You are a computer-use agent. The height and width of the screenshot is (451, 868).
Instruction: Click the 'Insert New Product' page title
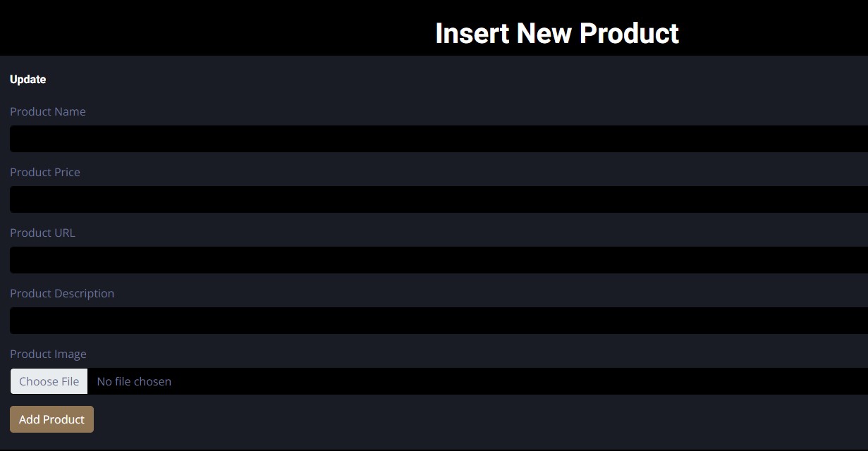tap(557, 33)
